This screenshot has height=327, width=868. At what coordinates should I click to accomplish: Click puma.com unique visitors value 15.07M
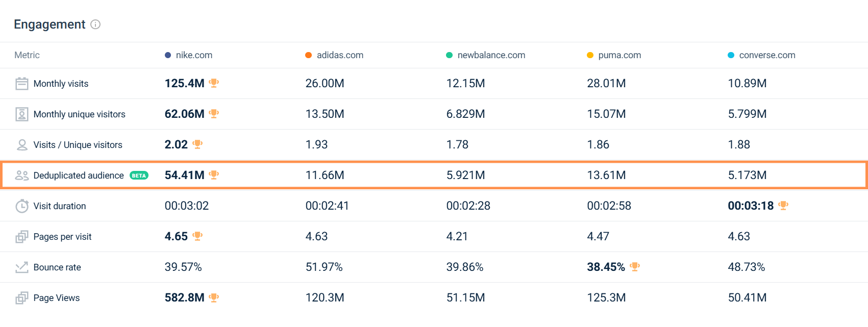pos(606,114)
